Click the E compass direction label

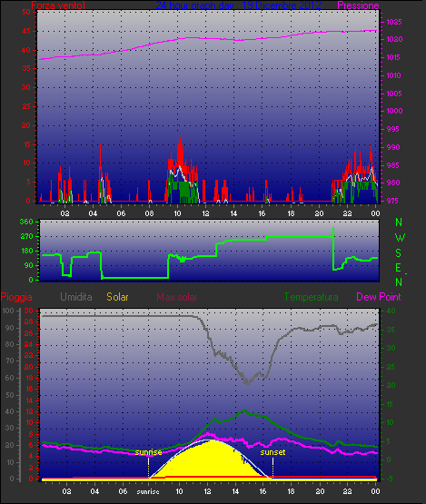point(398,268)
